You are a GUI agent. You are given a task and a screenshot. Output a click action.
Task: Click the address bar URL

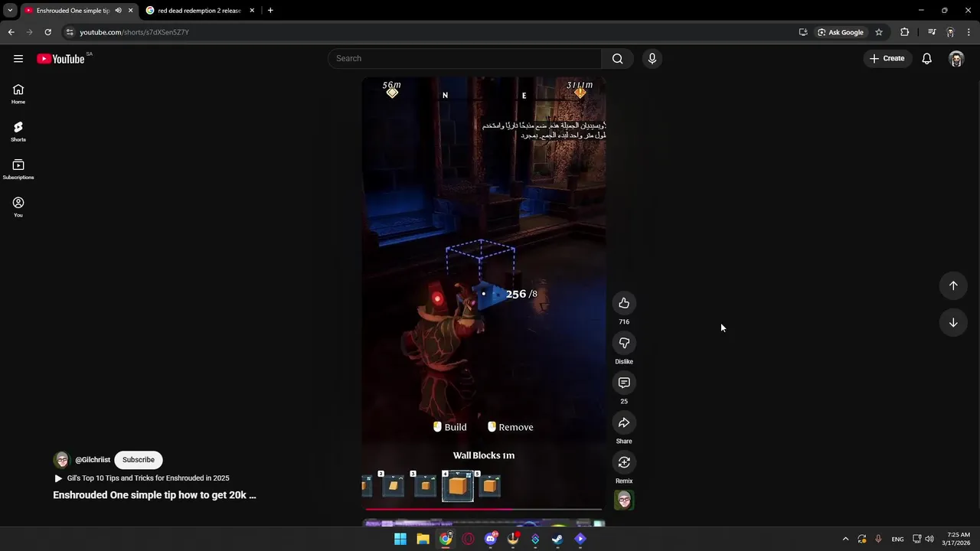pos(135,32)
